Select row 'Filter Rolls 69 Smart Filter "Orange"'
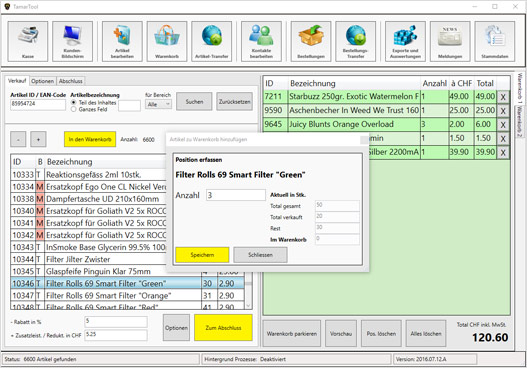 [x=128, y=296]
